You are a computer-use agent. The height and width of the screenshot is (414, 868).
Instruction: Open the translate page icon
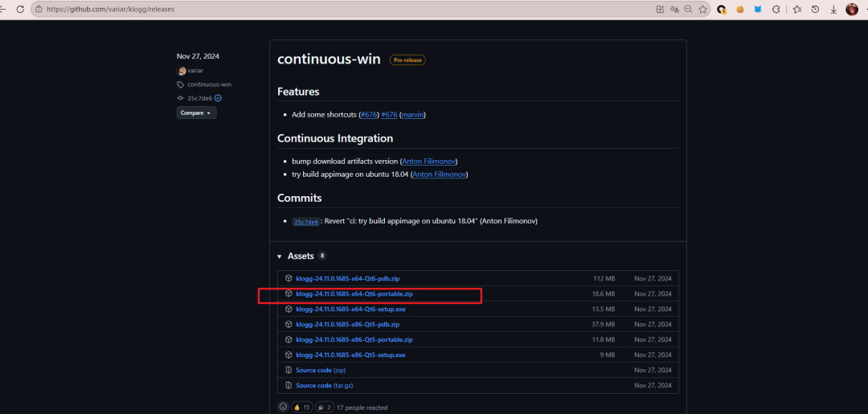[x=674, y=9]
